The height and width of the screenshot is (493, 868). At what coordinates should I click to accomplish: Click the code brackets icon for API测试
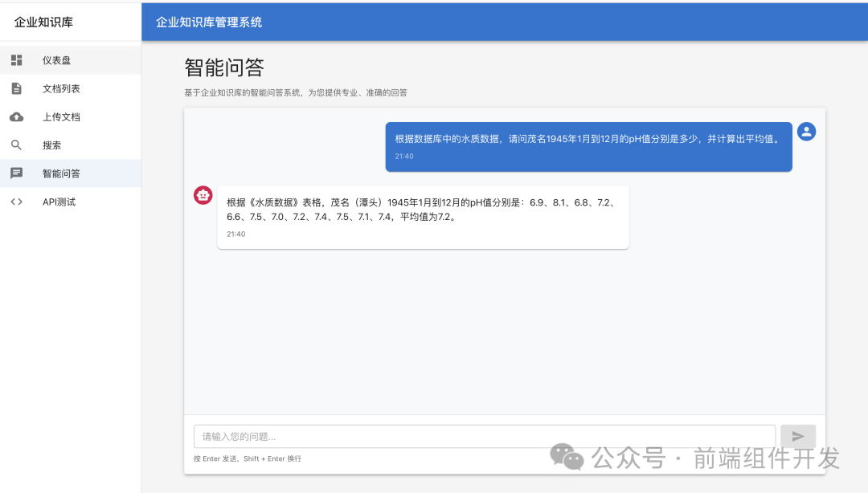tap(17, 202)
